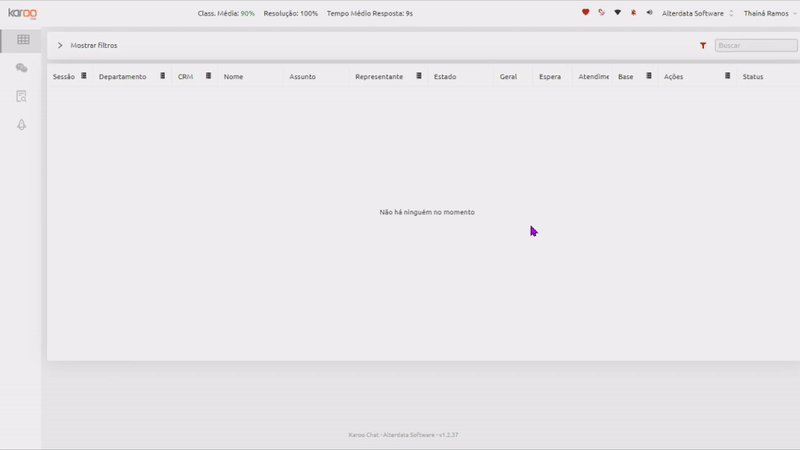Sort by the Ações column header
Image resolution: width=800 pixels, height=450 pixels.
(x=673, y=77)
